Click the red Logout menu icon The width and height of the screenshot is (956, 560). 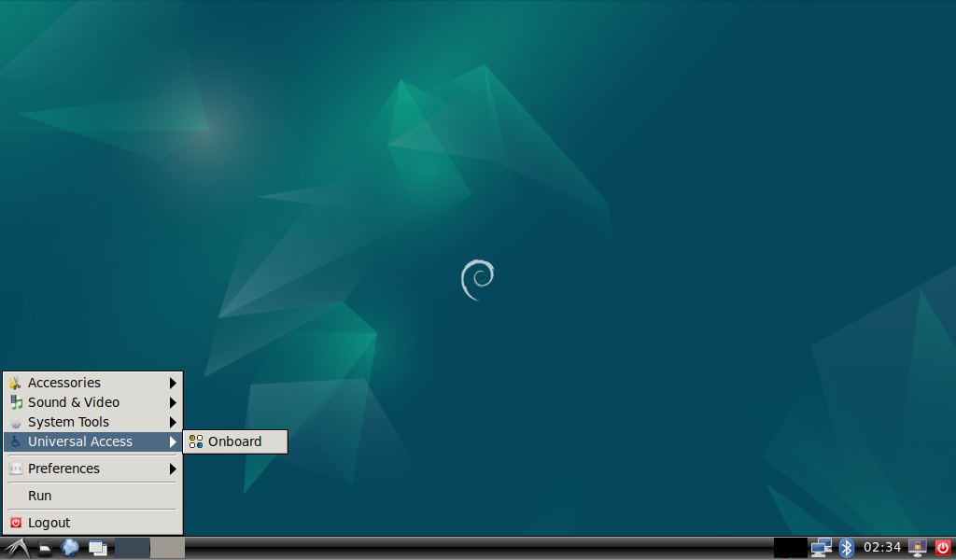(x=16, y=523)
